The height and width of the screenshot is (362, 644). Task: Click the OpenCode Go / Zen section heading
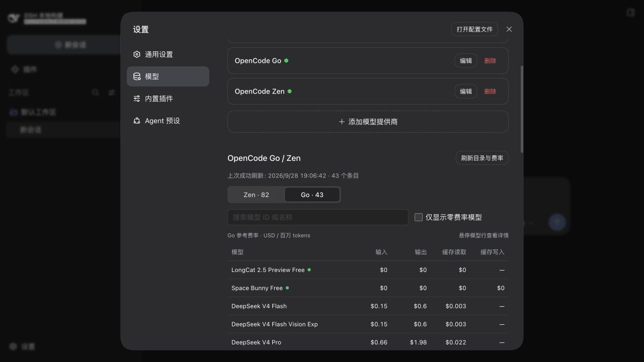click(264, 158)
